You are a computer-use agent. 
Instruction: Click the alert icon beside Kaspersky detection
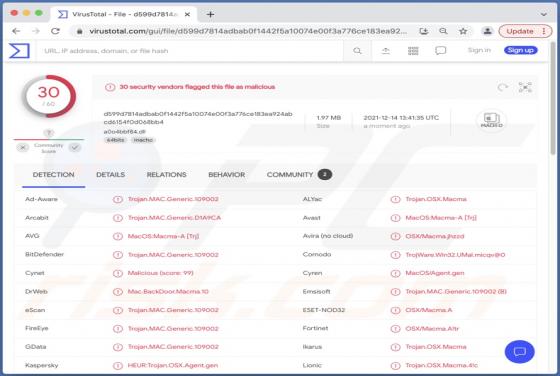pos(118,366)
